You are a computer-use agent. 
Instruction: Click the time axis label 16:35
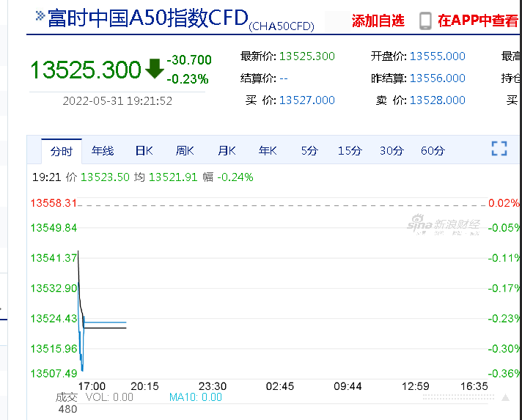click(474, 386)
